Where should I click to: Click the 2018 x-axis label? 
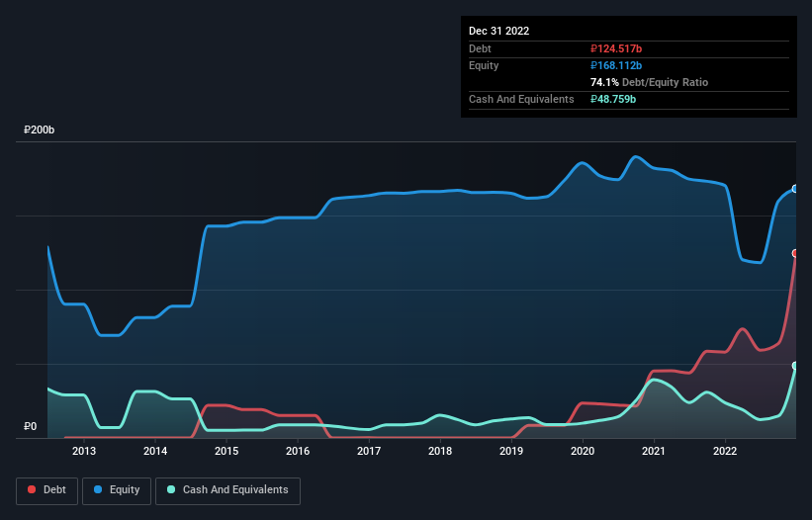click(x=440, y=451)
